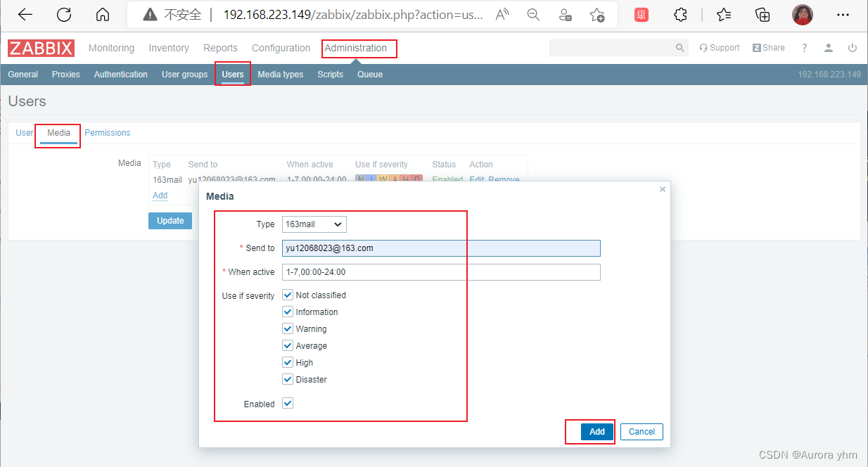Switch to the User tab

(25, 132)
